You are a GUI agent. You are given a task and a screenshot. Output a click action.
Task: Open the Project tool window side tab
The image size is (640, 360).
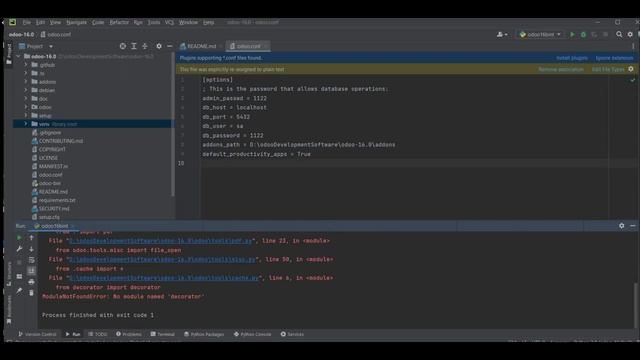(9, 53)
